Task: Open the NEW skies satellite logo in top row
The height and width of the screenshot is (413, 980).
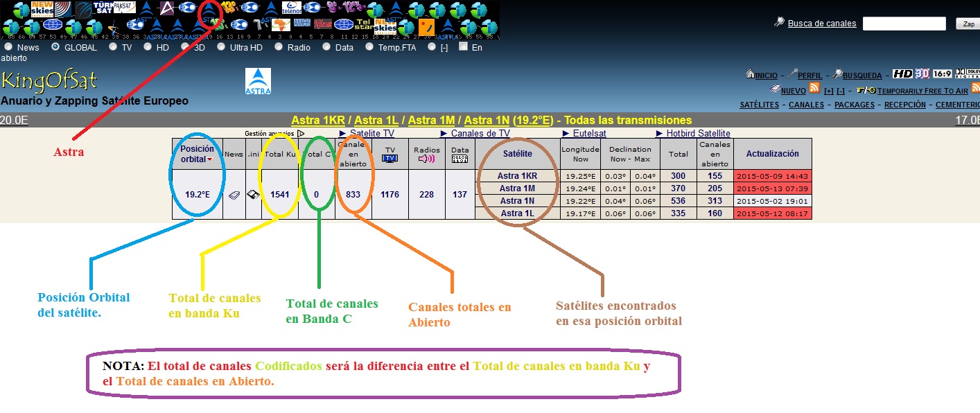Action: coord(42,8)
